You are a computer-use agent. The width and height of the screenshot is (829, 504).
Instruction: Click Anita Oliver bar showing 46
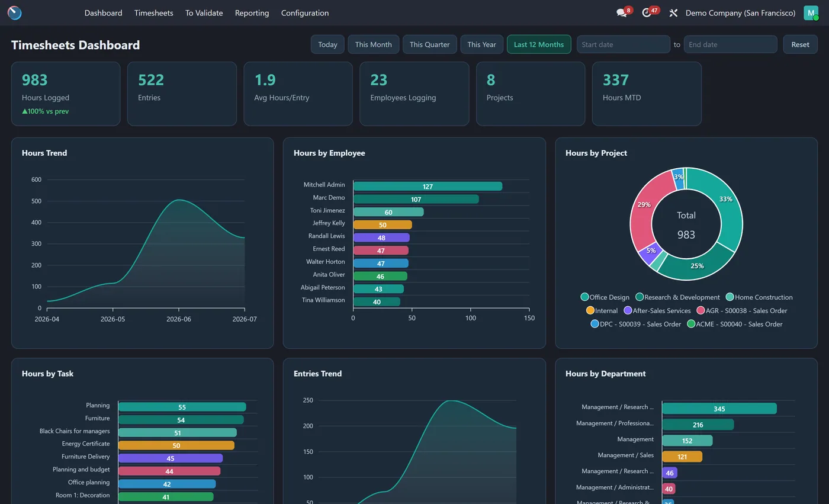380,276
